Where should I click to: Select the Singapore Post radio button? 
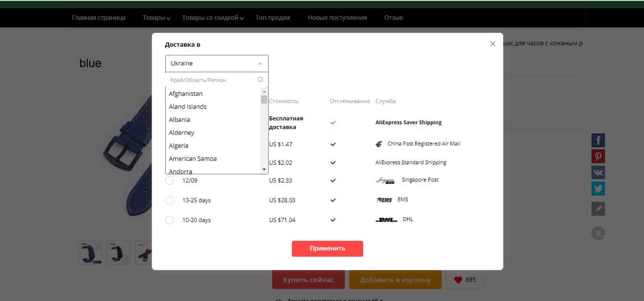coord(170,181)
